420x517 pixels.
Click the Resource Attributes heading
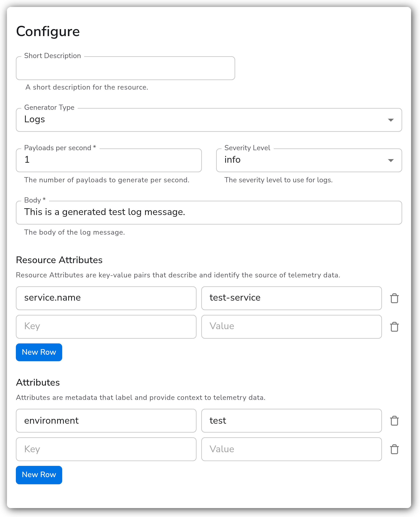click(59, 260)
